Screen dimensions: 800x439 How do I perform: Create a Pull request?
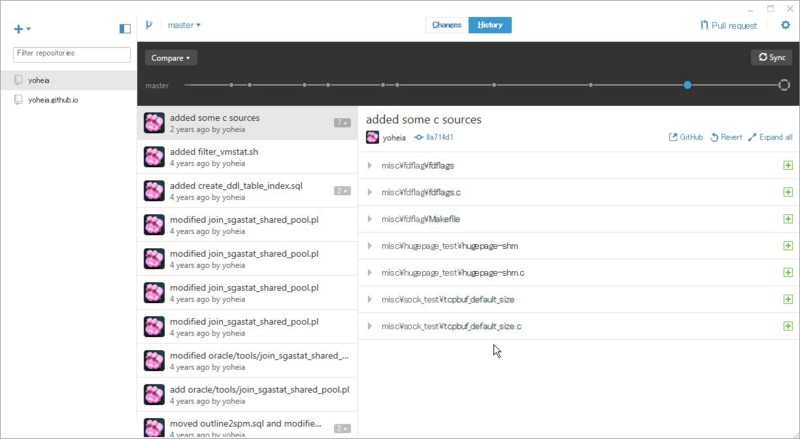pos(729,26)
